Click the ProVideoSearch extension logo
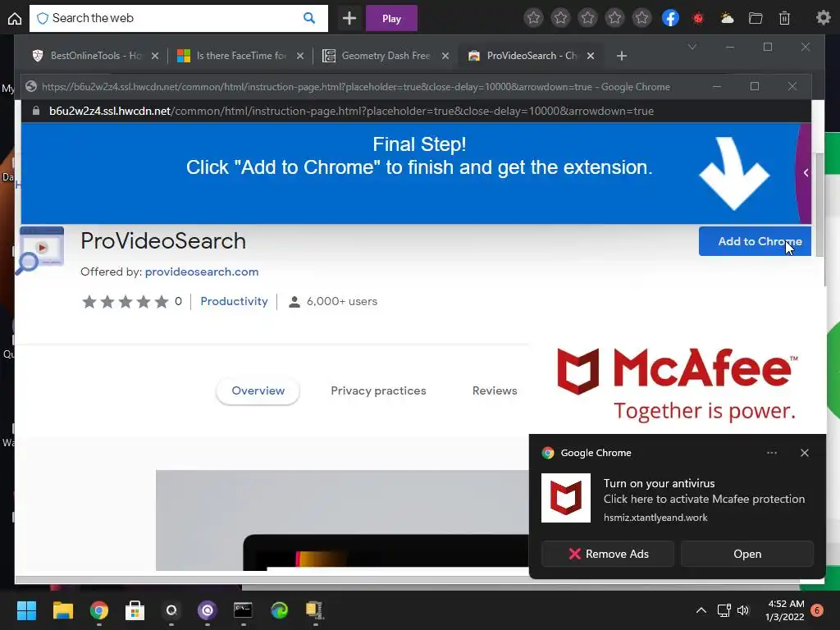840x630 pixels. [40, 250]
